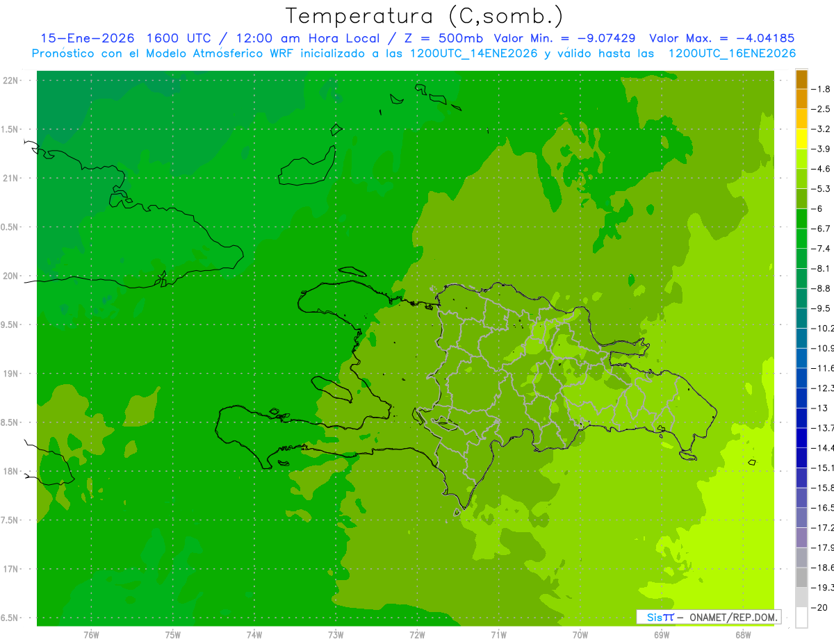Click the '-20' colorbar label
834x644 pixels.
(x=820, y=607)
